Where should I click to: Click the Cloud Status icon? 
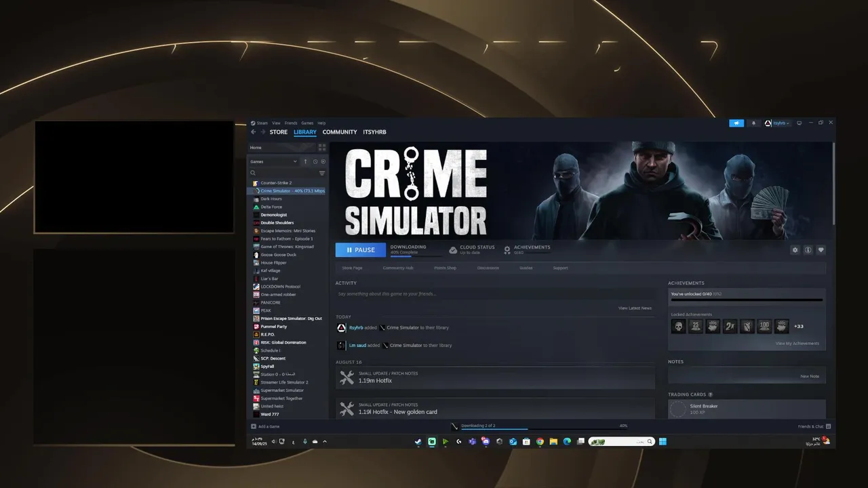(453, 250)
